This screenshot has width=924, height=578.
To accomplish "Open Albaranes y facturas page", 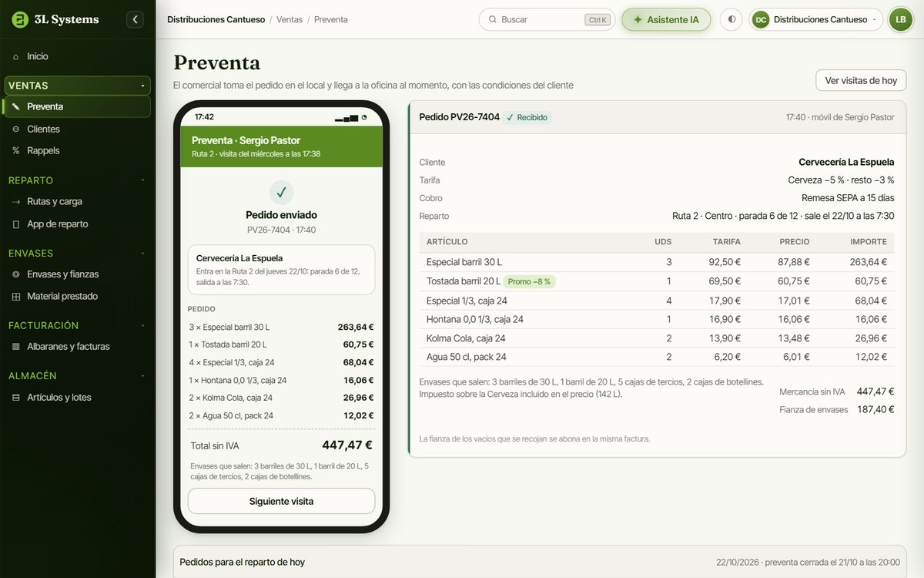I will coord(78,346).
